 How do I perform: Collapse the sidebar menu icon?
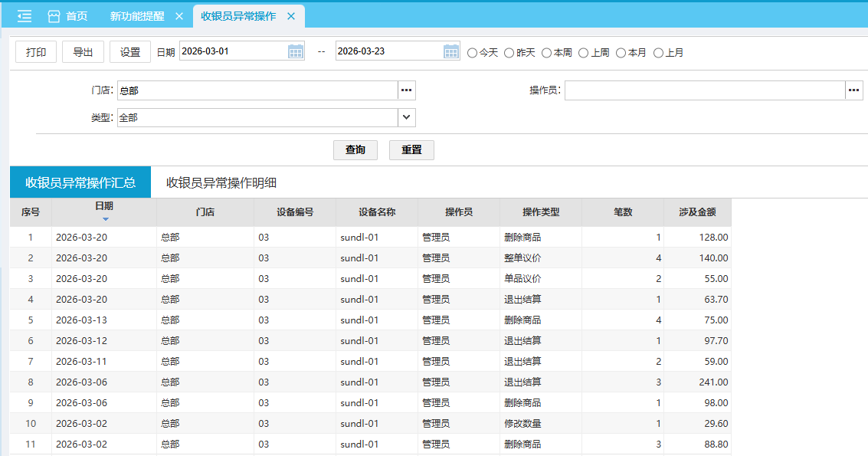click(x=24, y=16)
